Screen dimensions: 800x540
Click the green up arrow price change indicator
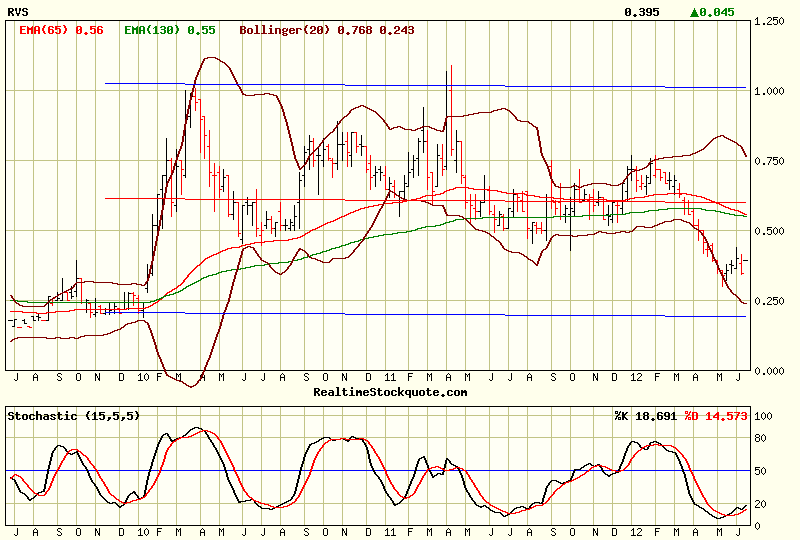coord(712,12)
